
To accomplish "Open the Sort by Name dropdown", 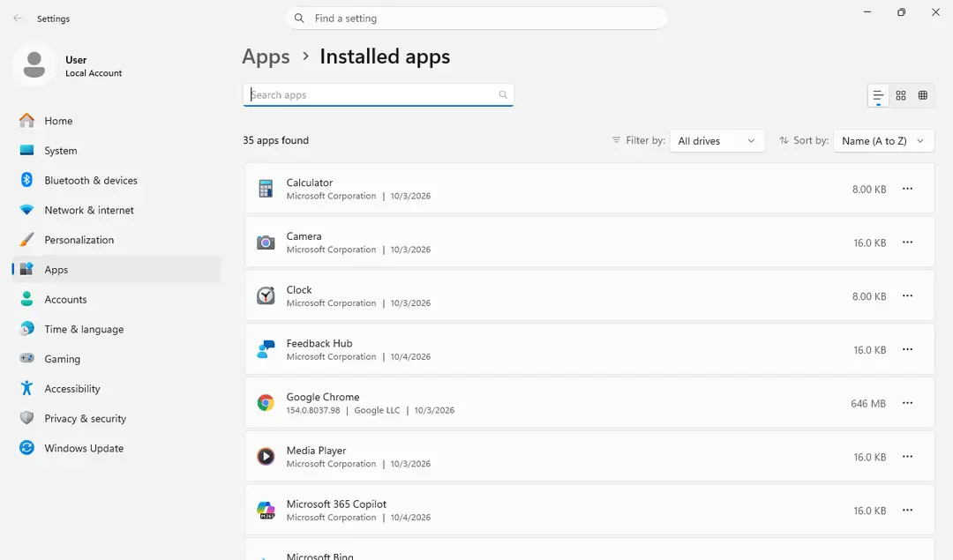I will tap(883, 141).
